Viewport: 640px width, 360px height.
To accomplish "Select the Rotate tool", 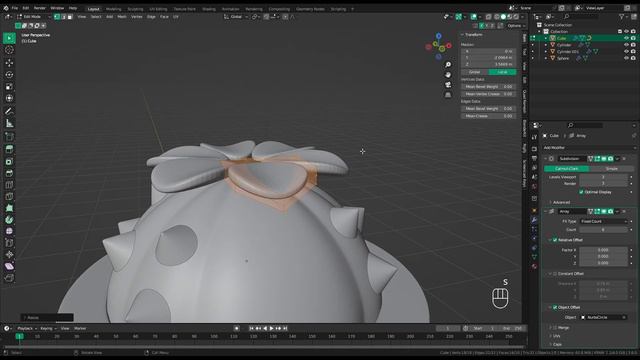I will point(9,75).
